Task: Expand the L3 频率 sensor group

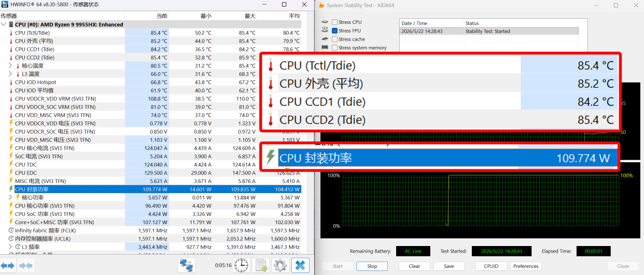Action: click(x=11, y=247)
